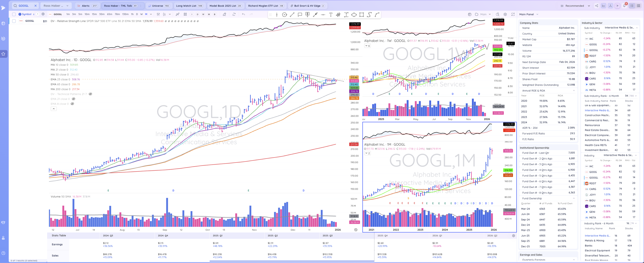Clear the GOOGL search field
The height and width of the screenshot is (263, 644).
click(x=35, y=6)
